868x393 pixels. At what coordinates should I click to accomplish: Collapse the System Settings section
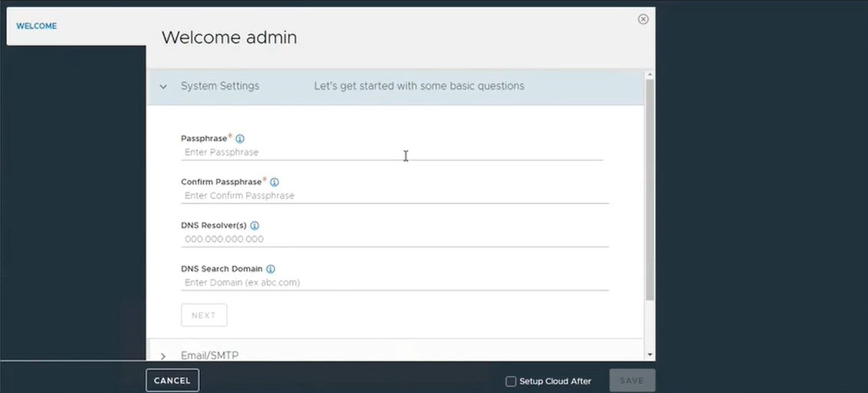(x=163, y=87)
